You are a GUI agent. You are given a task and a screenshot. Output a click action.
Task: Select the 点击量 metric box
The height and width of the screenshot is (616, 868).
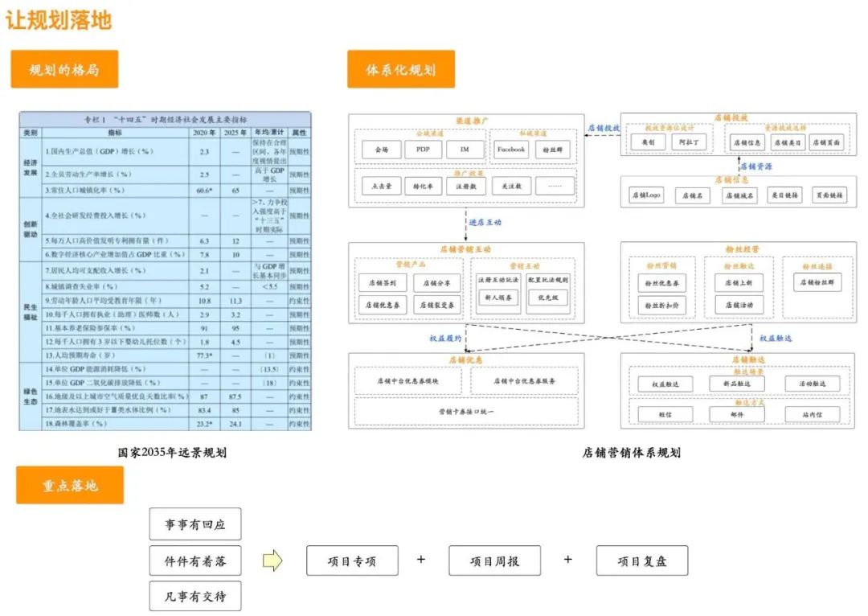382,186
